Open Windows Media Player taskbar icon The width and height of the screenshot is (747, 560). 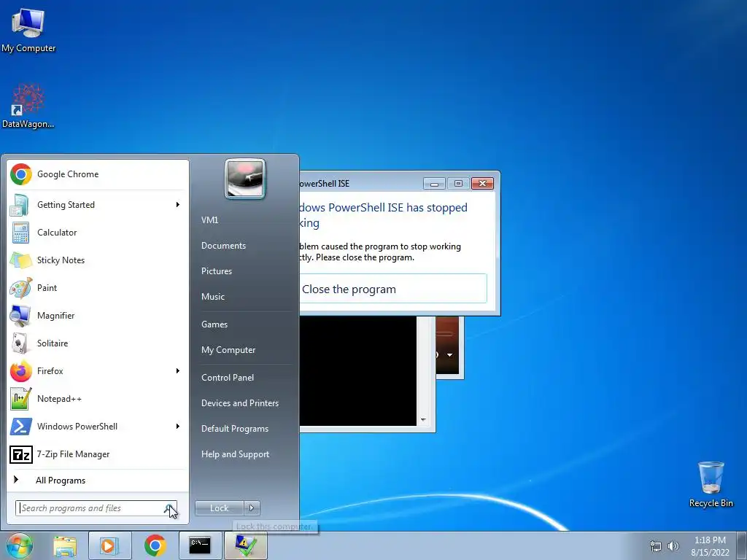[x=109, y=545]
